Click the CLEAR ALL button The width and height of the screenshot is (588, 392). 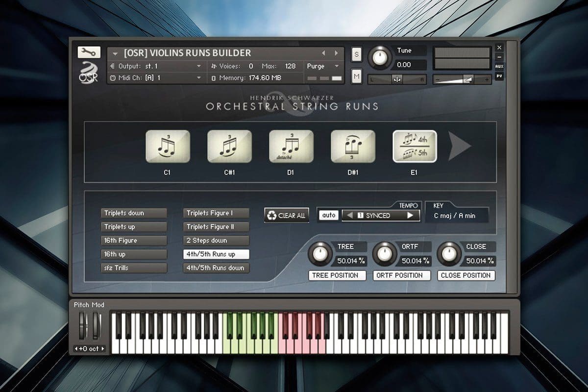coord(287,215)
